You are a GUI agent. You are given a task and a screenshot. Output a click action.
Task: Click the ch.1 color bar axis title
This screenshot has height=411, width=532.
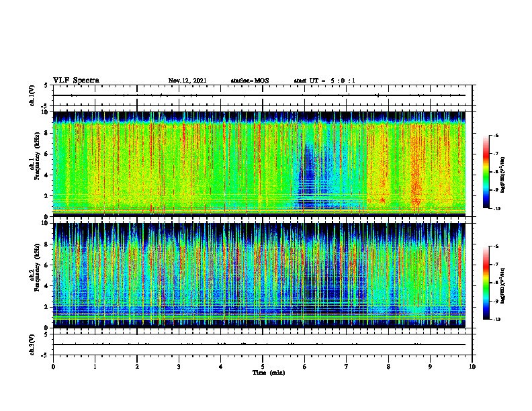tap(503, 175)
